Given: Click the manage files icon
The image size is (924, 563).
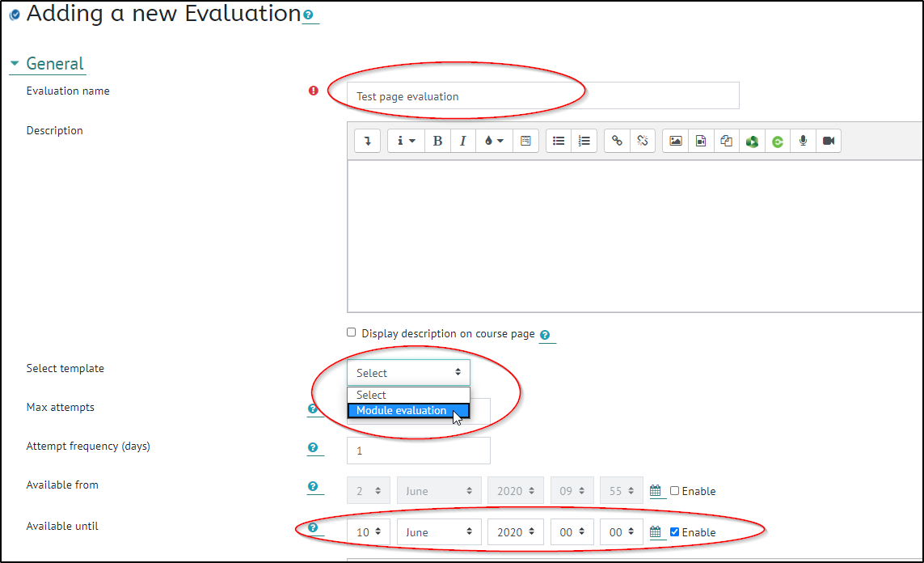Looking at the screenshot, I should (726, 141).
